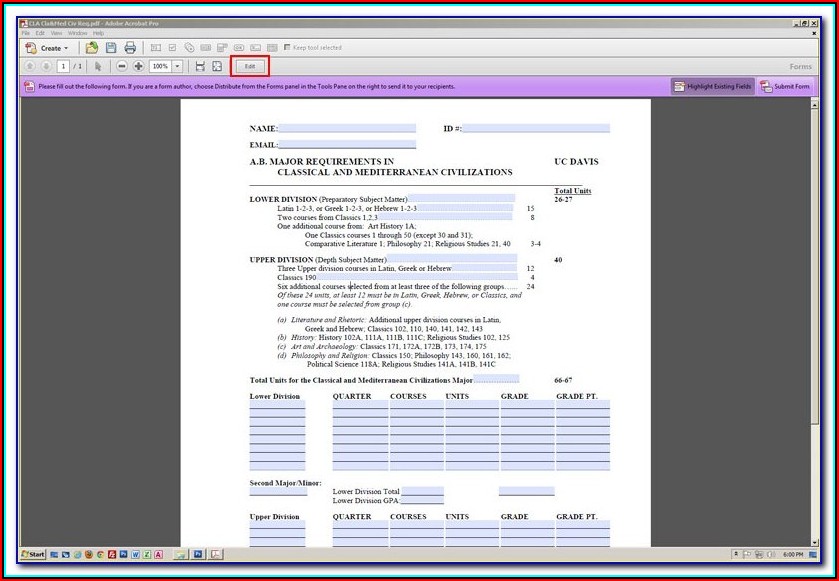Open the Windows Start button
The height and width of the screenshot is (581, 839).
click(x=33, y=553)
